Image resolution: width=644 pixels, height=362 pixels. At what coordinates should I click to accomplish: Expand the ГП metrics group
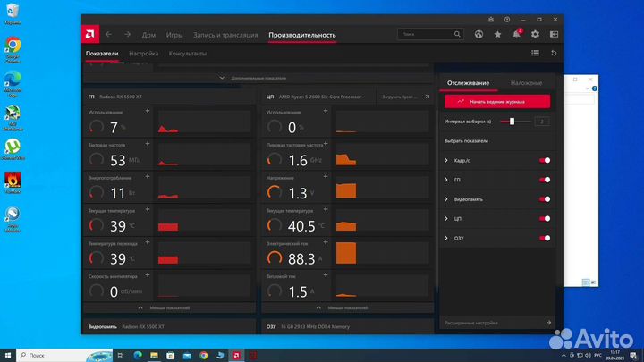coord(446,180)
